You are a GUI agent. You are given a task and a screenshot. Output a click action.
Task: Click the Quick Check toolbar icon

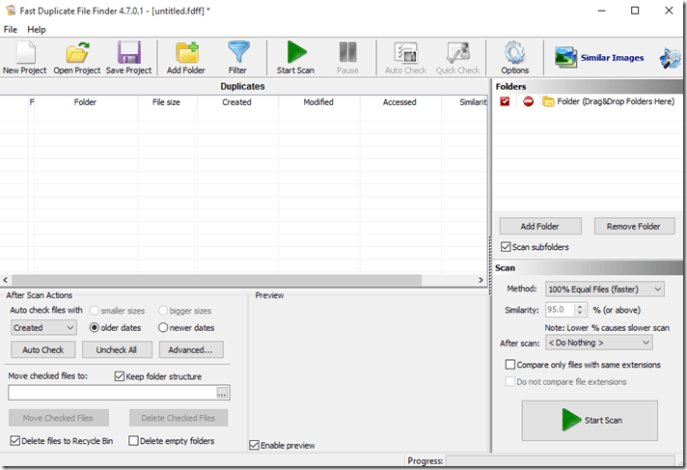pos(458,57)
